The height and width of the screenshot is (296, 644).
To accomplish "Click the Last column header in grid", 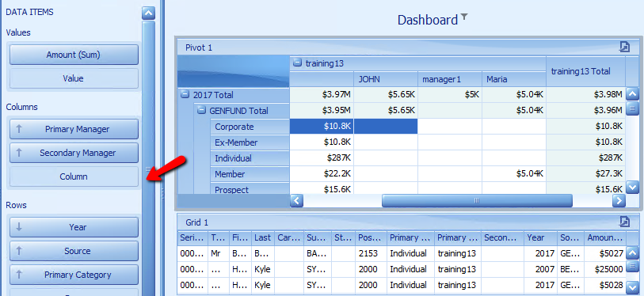I will (x=263, y=237).
